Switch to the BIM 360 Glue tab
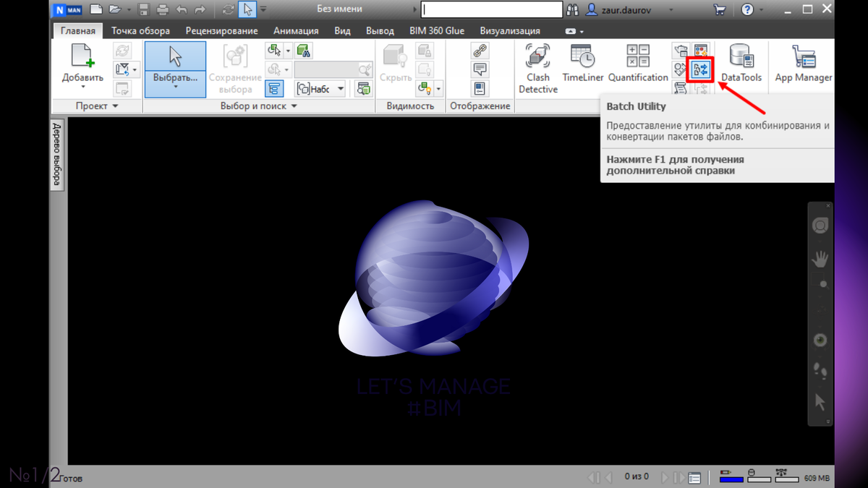868x488 pixels. tap(437, 31)
